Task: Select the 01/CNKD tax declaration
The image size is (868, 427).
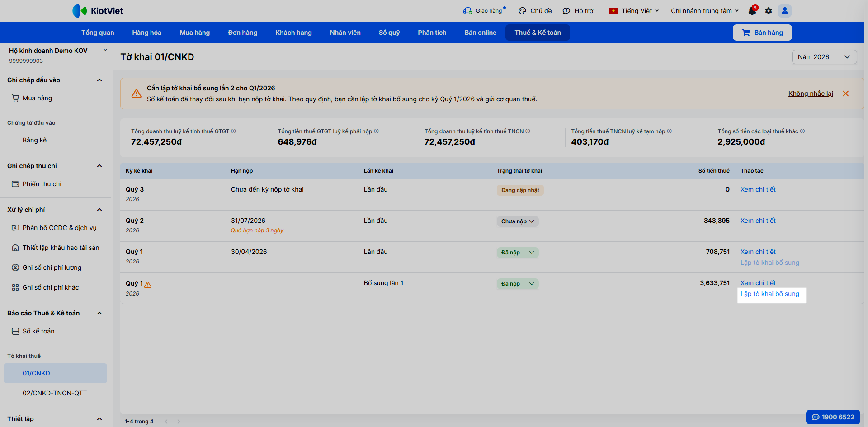Action: [55, 373]
